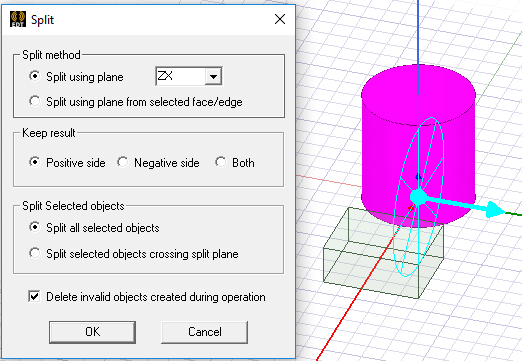Cancel the Split dialog

(204, 332)
